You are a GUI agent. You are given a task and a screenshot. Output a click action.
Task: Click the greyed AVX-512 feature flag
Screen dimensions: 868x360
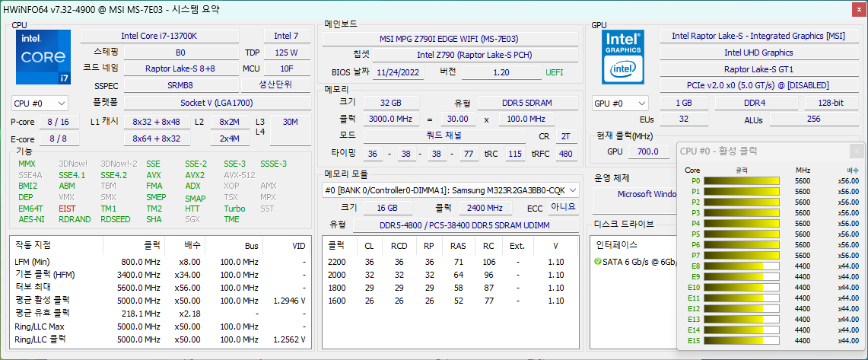click(239, 175)
